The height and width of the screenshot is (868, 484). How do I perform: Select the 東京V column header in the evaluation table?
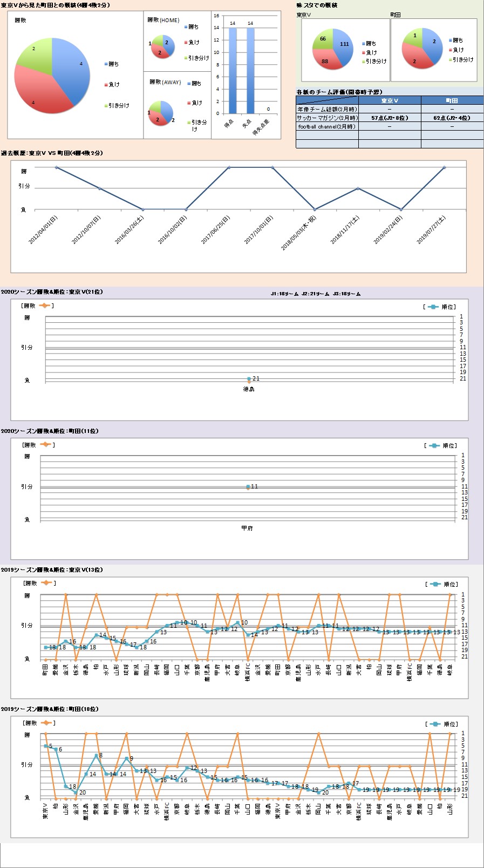tap(390, 100)
